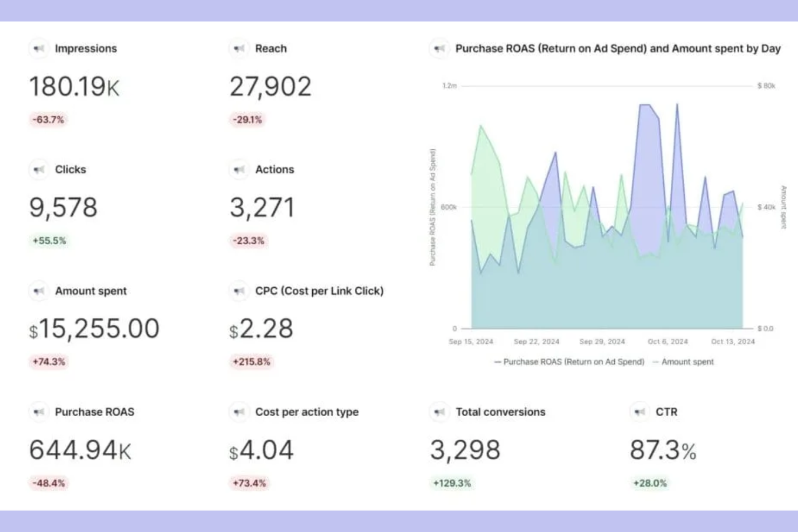Select the $2.28 CPC value
The width and height of the screenshot is (798, 532).
[261, 328]
